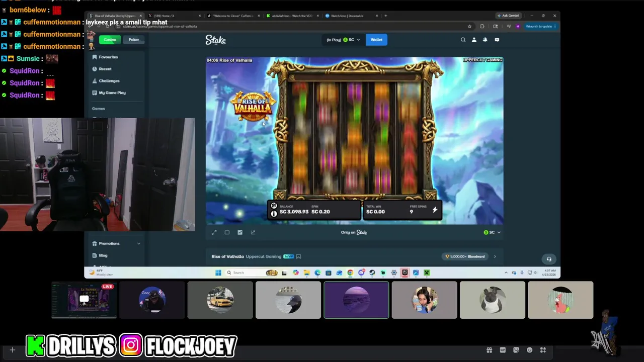644x362 pixels.
Task: Open the slot game info icon
Action: click(x=274, y=214)
